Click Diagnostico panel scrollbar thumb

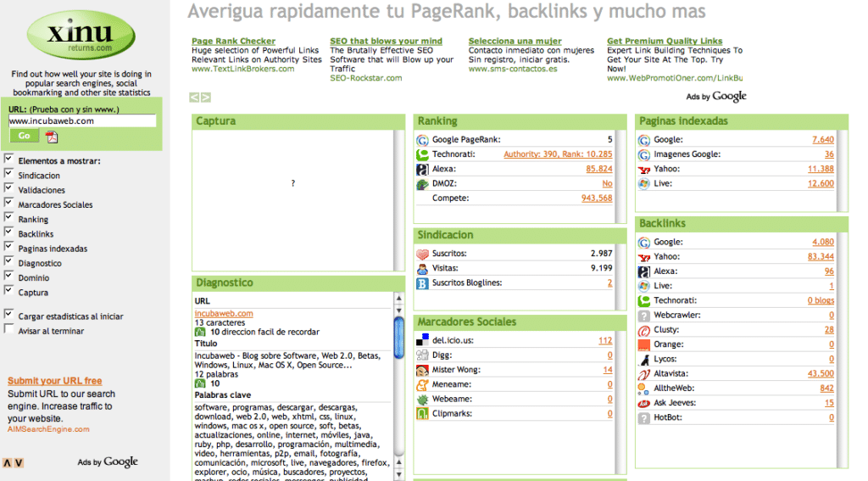click(398, 338)
